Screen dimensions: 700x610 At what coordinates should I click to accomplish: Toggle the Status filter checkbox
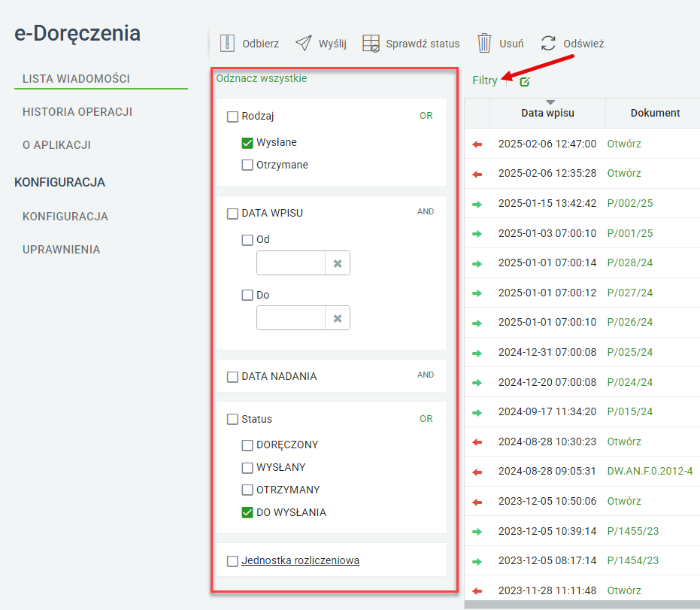tap(232, 419)
